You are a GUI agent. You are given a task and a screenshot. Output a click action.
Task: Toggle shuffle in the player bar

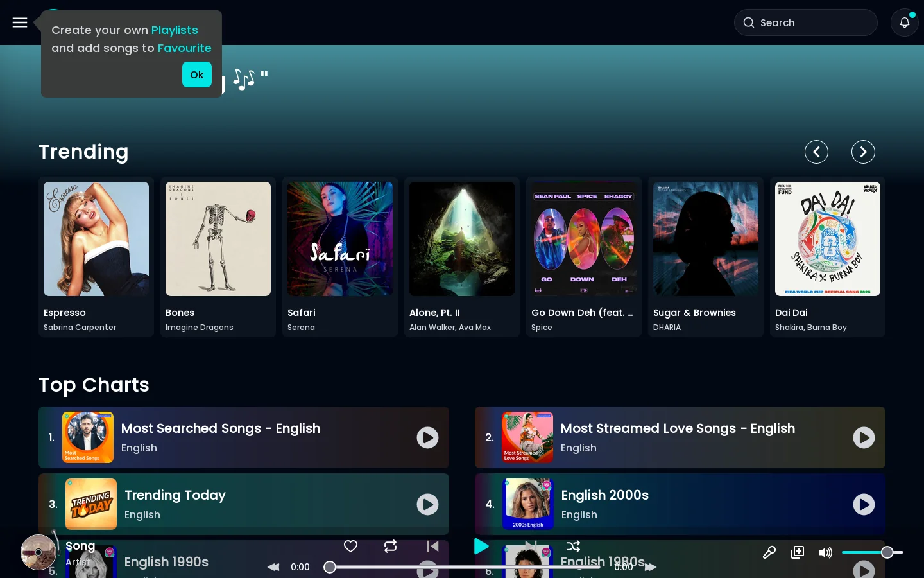pyautogui.click(x=573, y=546)
